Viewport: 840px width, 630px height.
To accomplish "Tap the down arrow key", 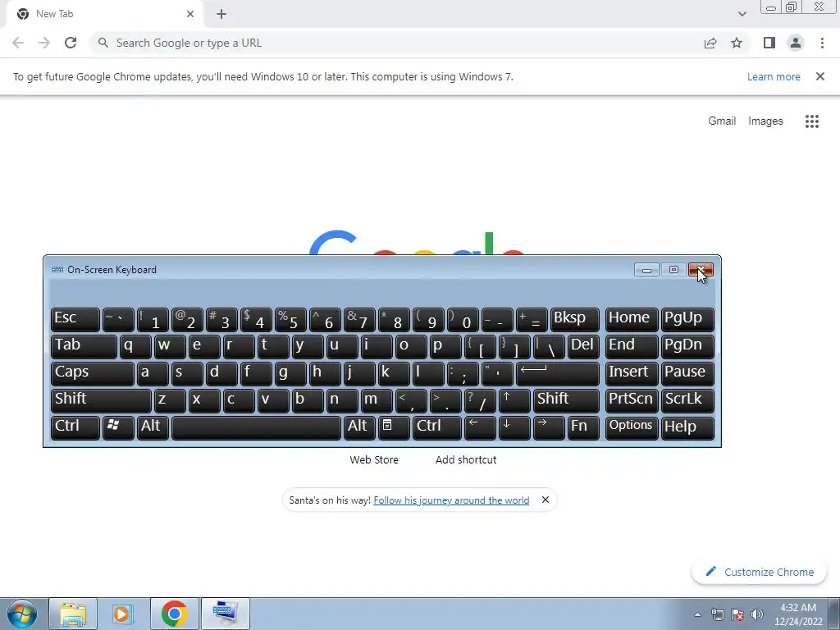I will point(514,427).
